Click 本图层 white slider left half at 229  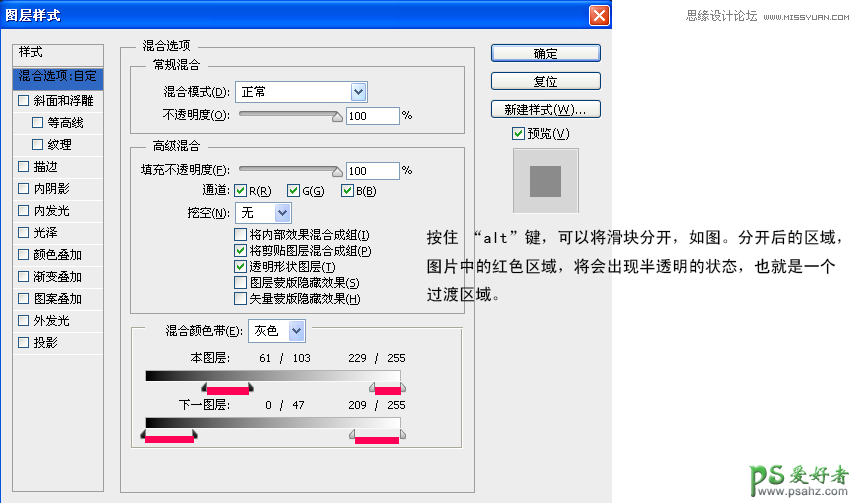coord(372,388)
